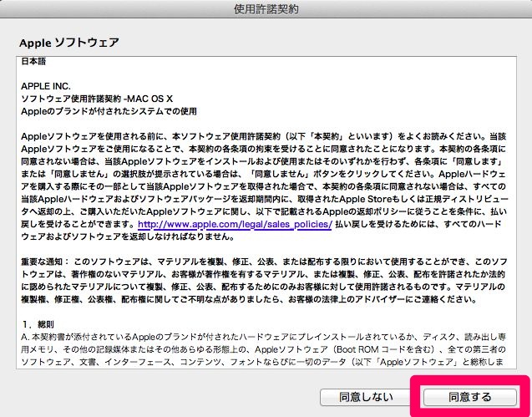Open the apple.com/legal/sales_policies link
The image size is (532, 417).
coord(235,224)
